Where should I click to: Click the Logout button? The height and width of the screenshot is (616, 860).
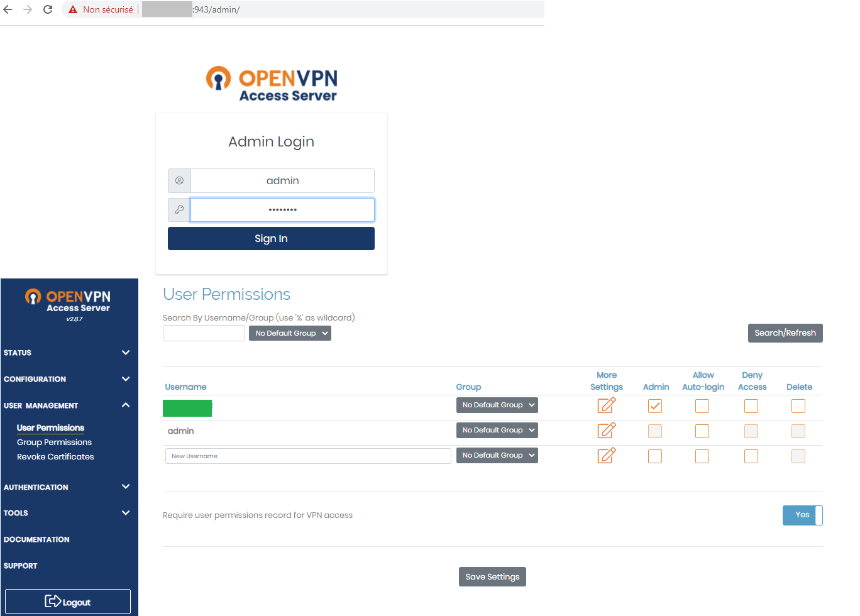[68, 602]
